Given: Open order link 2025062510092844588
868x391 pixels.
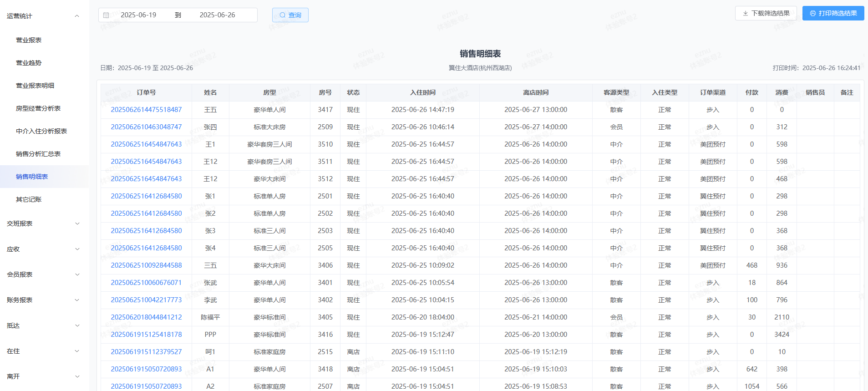Looking at the screenshot, I should 146,265.
